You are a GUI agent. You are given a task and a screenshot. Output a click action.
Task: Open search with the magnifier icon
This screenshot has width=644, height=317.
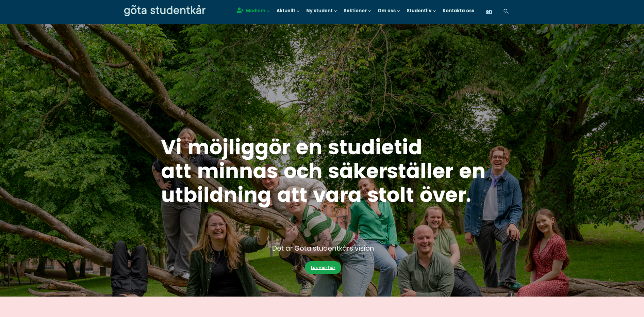[506, 11]
